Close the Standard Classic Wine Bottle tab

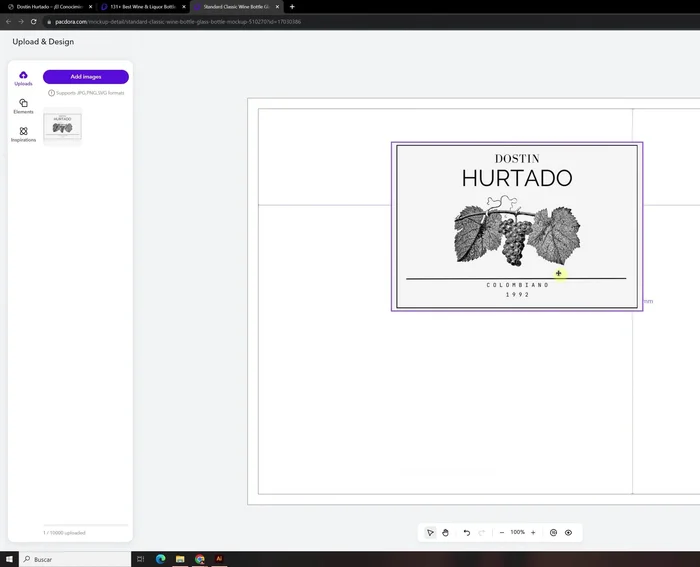click(x=277, y=7)
